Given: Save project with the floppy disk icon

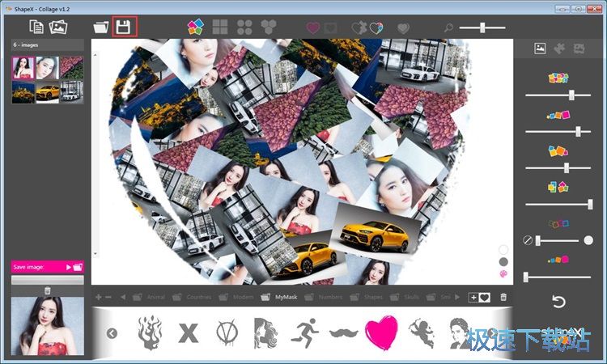Looking at the screenshot, I should (x=124, y=27).
